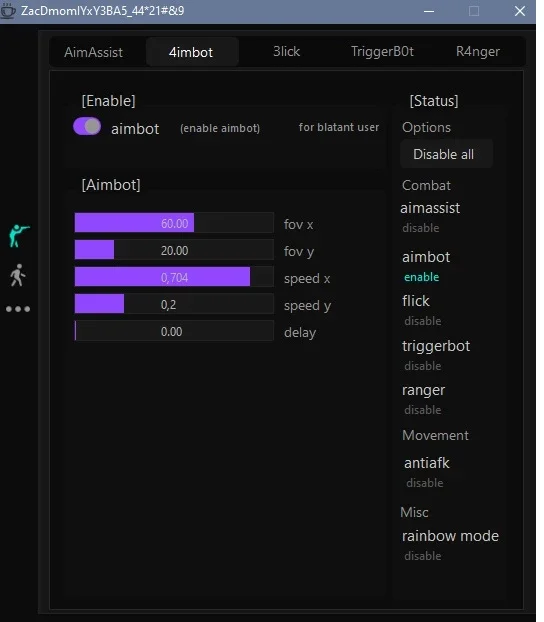The width and height of the screenshot is (544, 622).
Task: Click the 'for blatant user' note
Action: tap(339, 127)
